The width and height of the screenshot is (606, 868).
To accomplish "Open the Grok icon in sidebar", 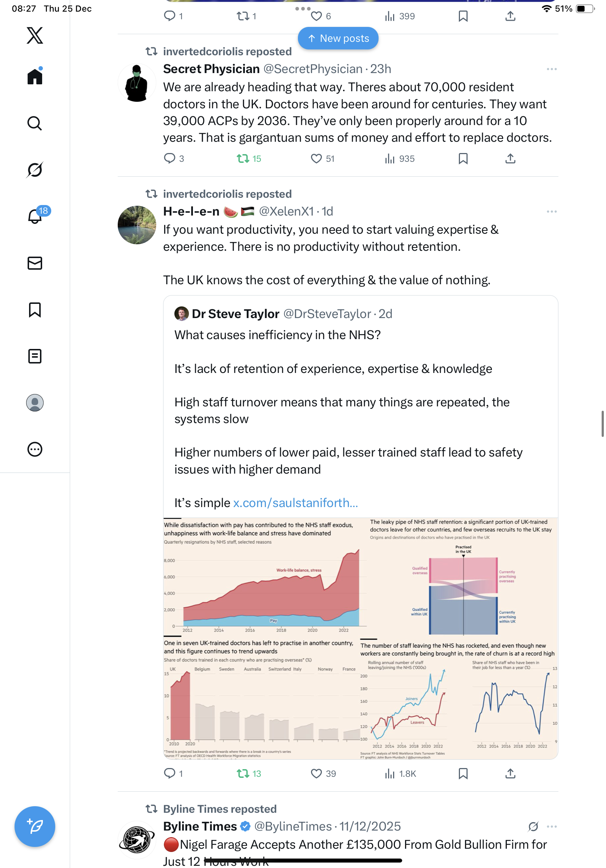I will (x=35, y=170).
